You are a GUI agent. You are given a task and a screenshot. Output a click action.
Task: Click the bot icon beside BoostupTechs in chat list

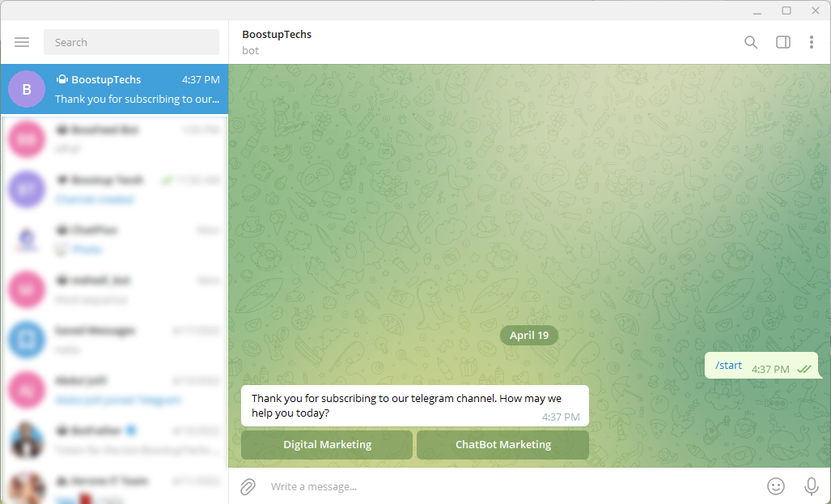pyautogui.click(x=62, y=79)
